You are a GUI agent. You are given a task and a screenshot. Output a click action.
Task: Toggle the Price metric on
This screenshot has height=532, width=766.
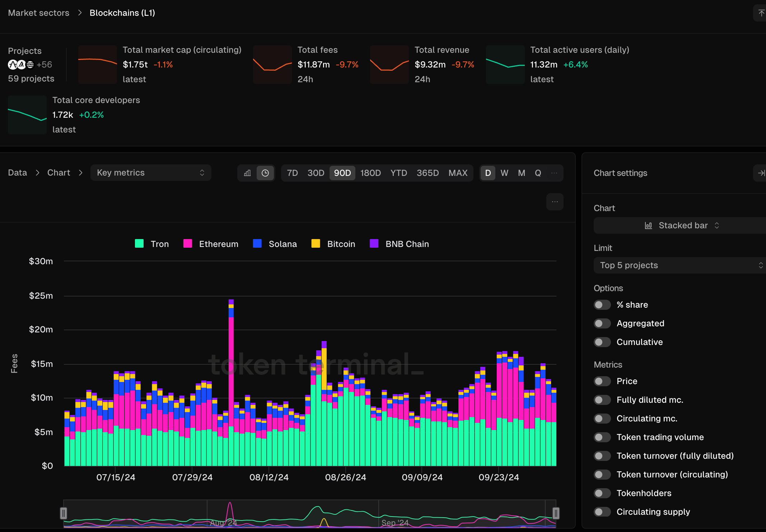point(602,381)
